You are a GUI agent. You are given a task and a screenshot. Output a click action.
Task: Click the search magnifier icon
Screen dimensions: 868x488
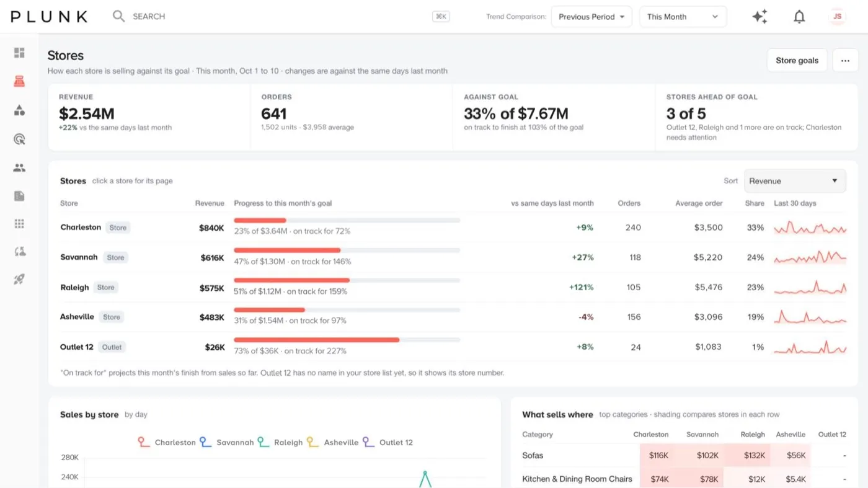(118, 16)
